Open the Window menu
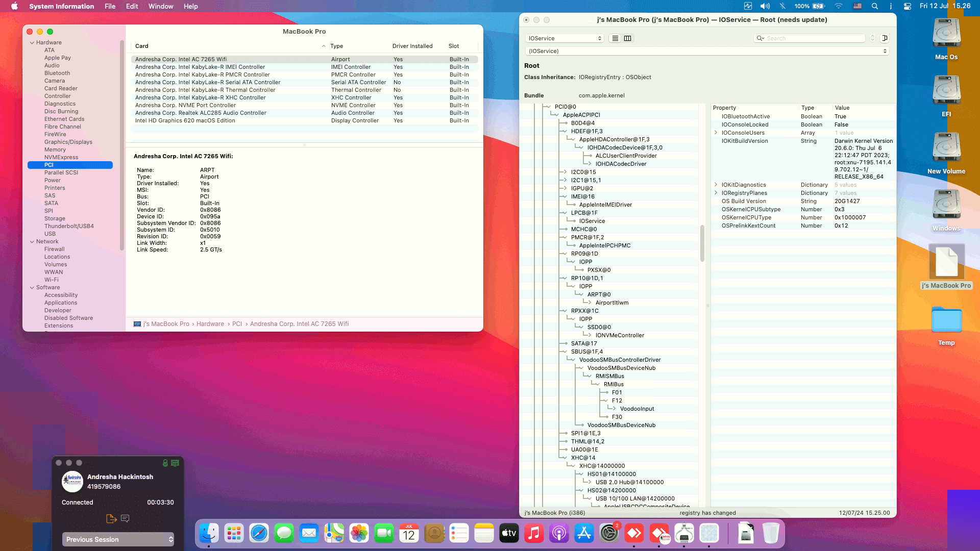980x551 pixels. pyautogui.click(x=161, y=6)
